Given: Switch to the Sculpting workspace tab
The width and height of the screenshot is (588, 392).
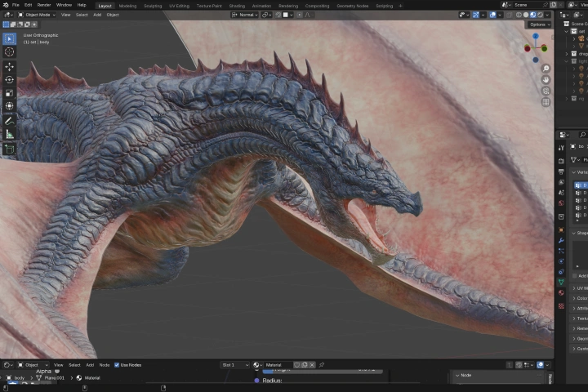Looking at the screenshot, I should (x=153, y=6).
